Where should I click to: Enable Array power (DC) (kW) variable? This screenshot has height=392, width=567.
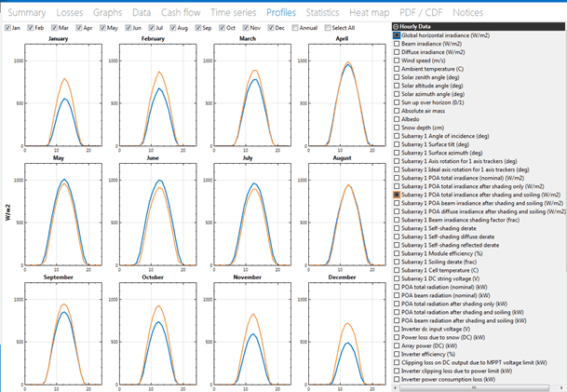click(397, 345)
